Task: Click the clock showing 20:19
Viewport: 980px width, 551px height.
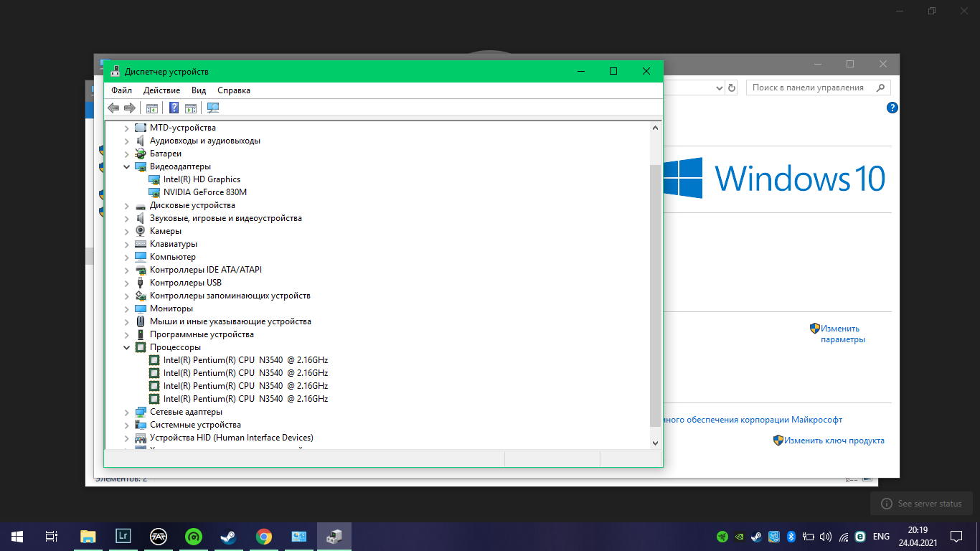Action: pyautogui.click(x=918, y=530)
